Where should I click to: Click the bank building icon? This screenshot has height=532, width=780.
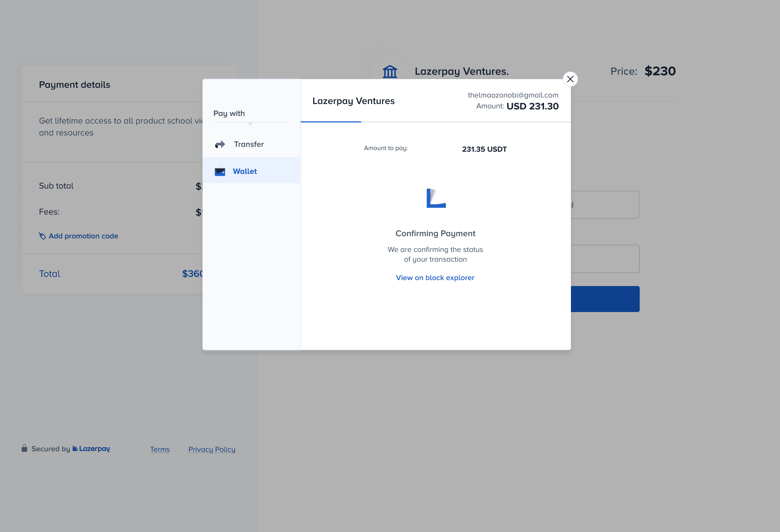pyautogui.click(x=390, y=72)
